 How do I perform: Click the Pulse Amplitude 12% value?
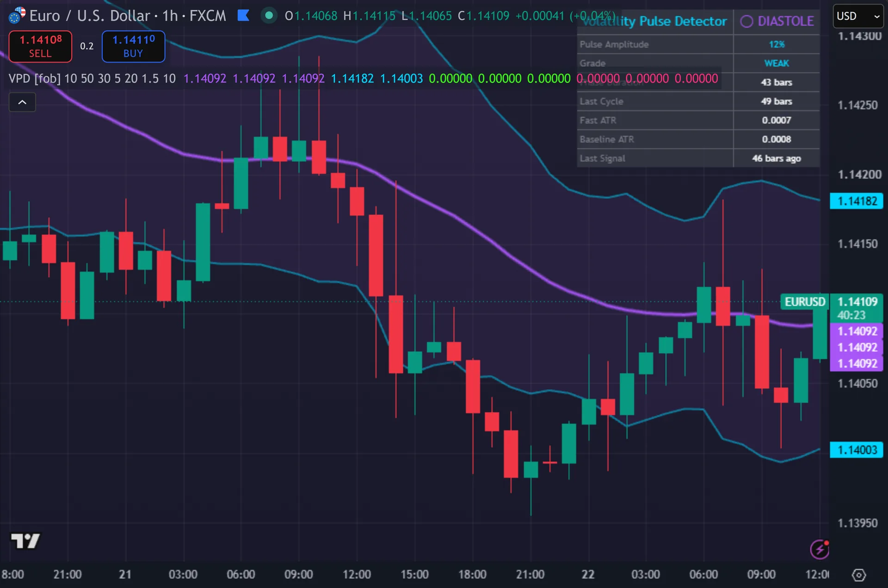777,44
